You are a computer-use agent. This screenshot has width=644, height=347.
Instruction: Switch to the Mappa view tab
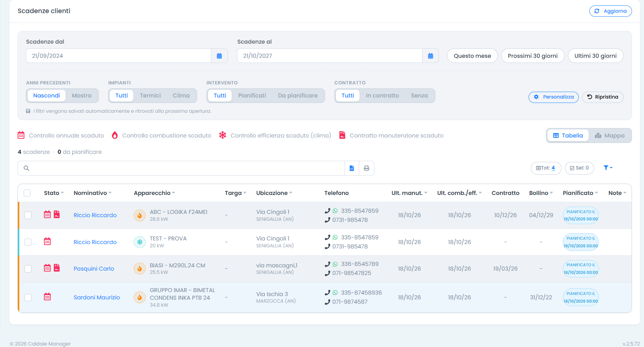tap(610, 136)
